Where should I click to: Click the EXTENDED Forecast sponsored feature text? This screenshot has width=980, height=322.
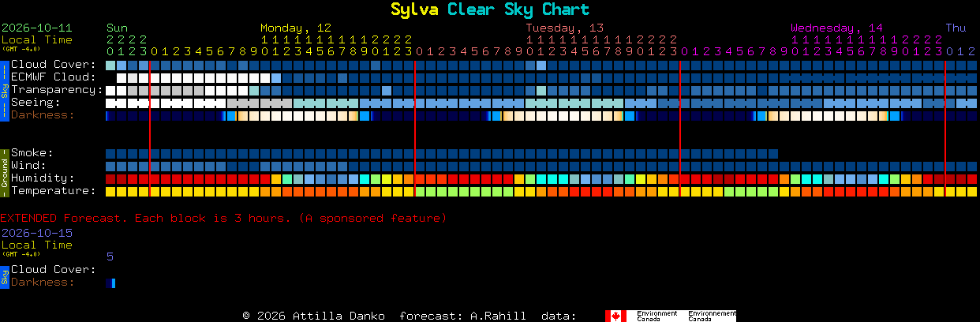pos(223,218)
